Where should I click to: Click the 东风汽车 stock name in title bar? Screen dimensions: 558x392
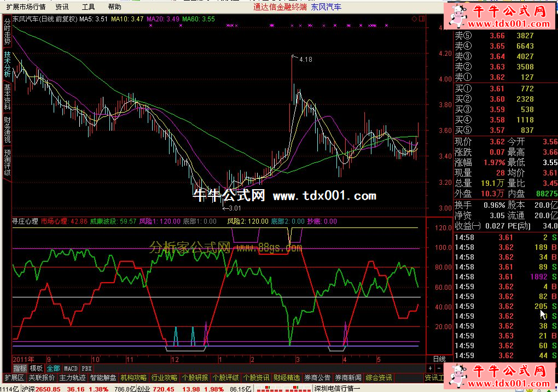(326, 7)
